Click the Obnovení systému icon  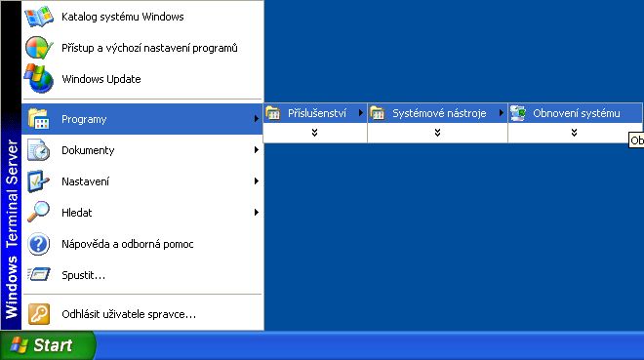coord(518,113)
